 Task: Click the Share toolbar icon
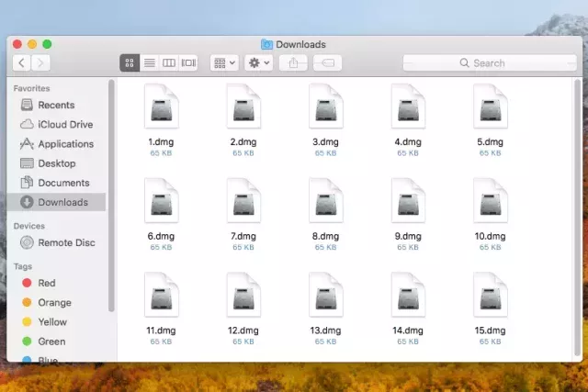point(294,62)
